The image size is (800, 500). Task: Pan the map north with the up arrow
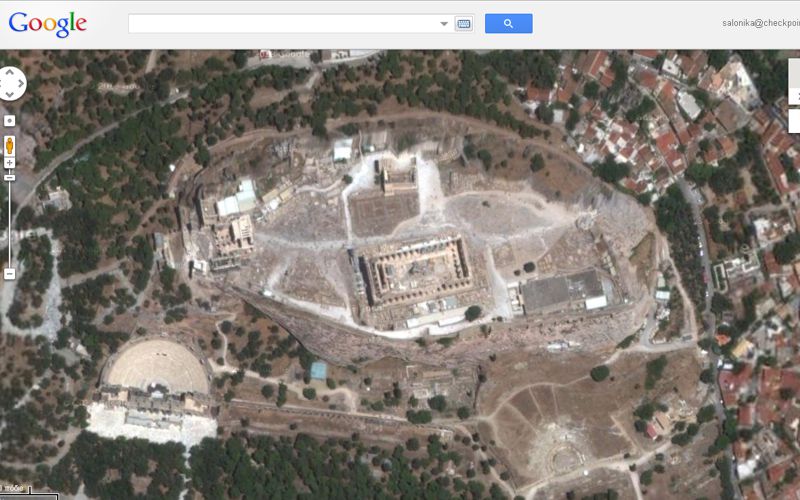click(10, 72)
